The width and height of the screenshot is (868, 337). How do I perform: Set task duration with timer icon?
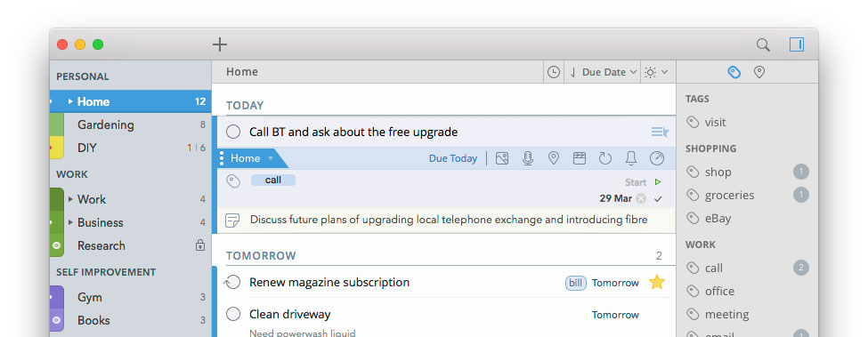coord(656,158)
